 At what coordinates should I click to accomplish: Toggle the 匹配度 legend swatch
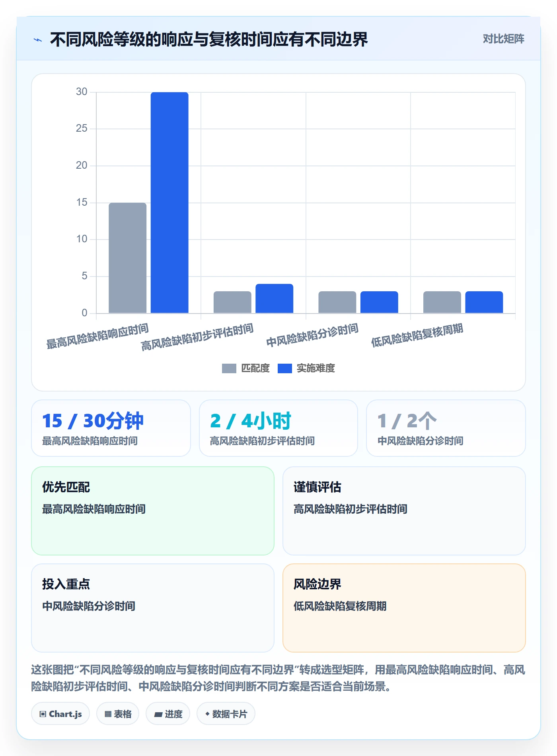[x=229, y=368]
